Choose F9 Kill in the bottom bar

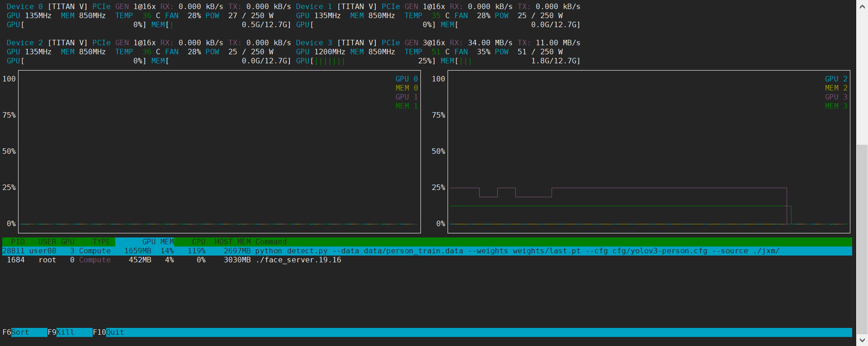(x=70, y=332)
